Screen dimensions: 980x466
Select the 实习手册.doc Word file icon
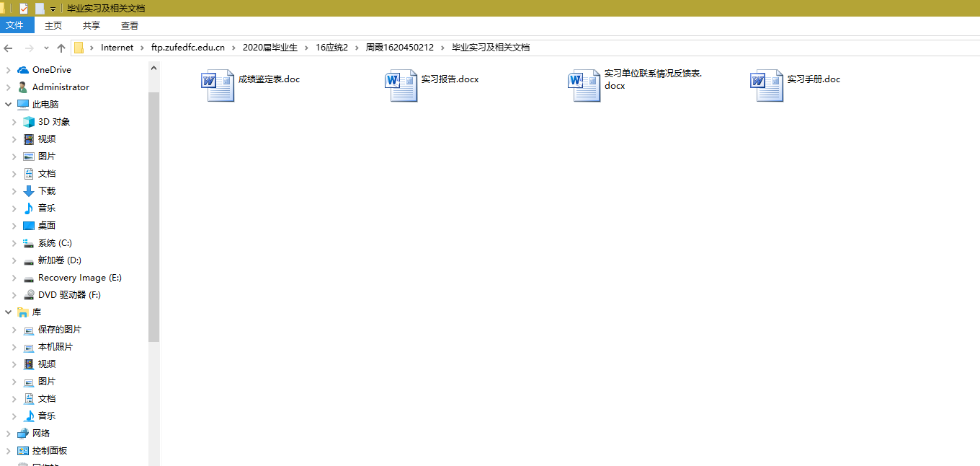point(767,86)
